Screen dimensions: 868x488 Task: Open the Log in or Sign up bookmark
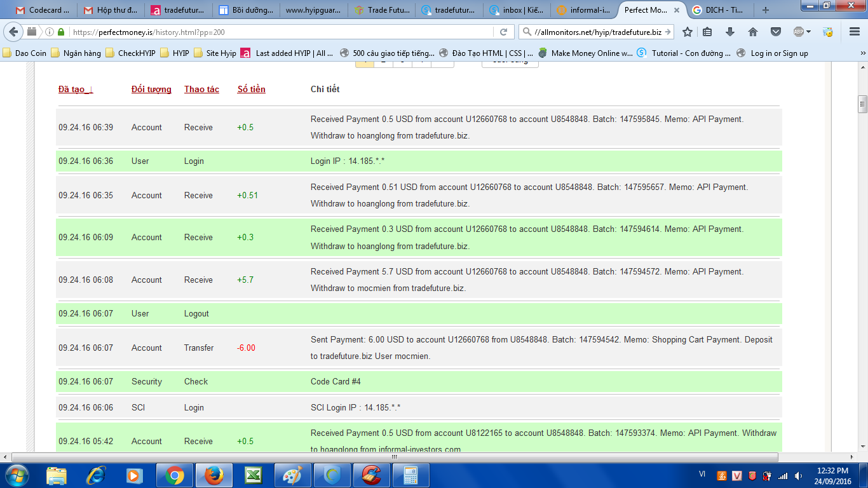(773, 53)
